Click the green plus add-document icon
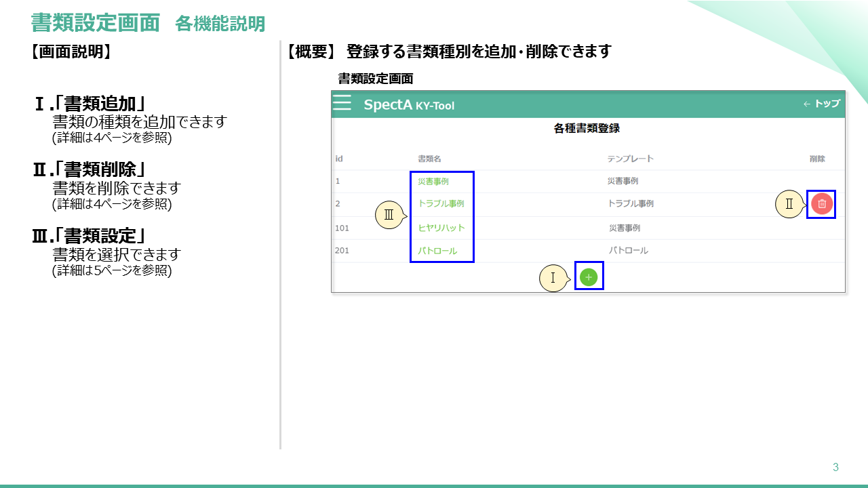868x488 pixels. point(587,277)
